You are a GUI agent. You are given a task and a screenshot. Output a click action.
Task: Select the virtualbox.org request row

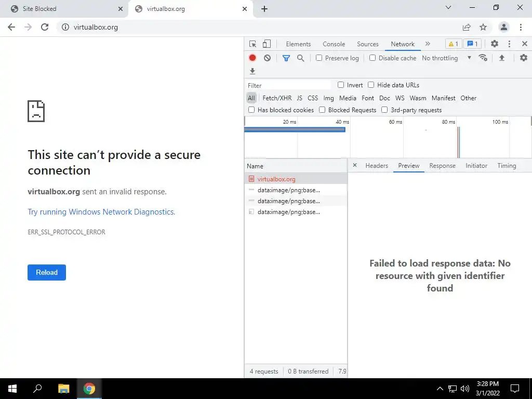[x=296, y=179]
